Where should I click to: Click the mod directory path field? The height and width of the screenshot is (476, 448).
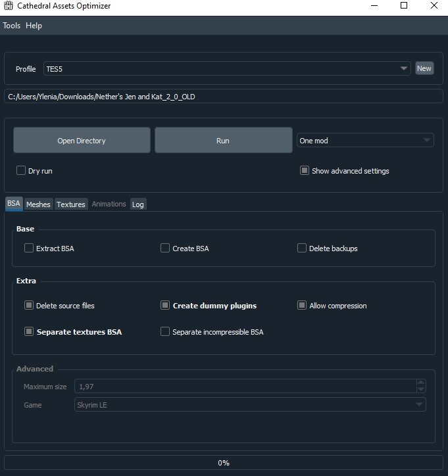(224, 97)
